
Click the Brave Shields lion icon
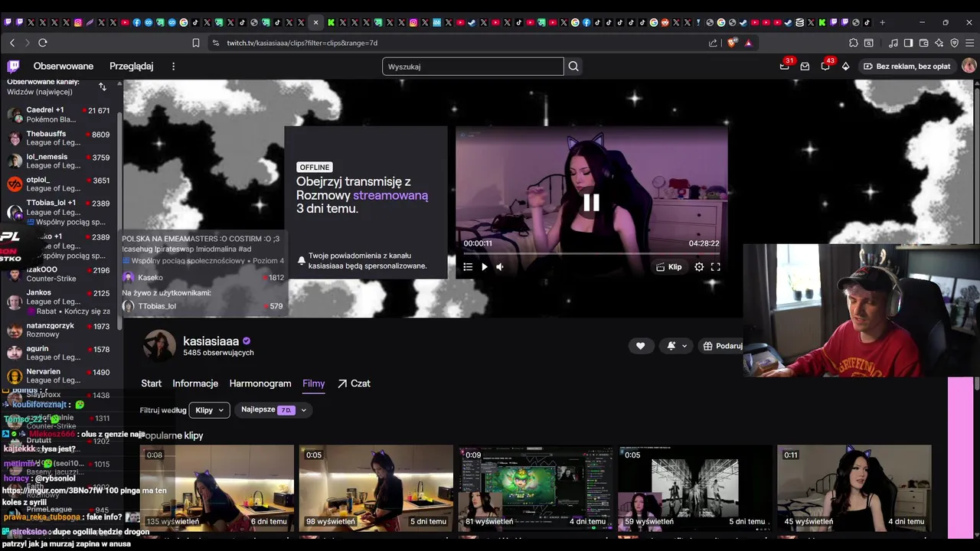[732, 43]
